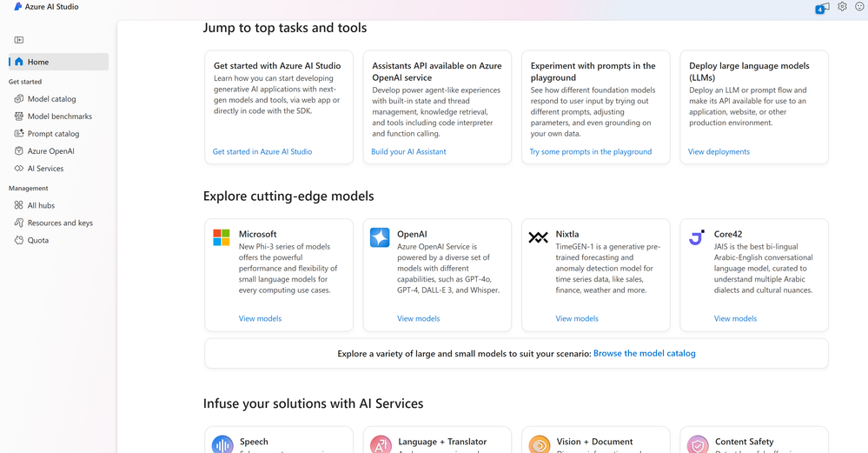Click the Model catalog icon

click(x=19, y=98)
